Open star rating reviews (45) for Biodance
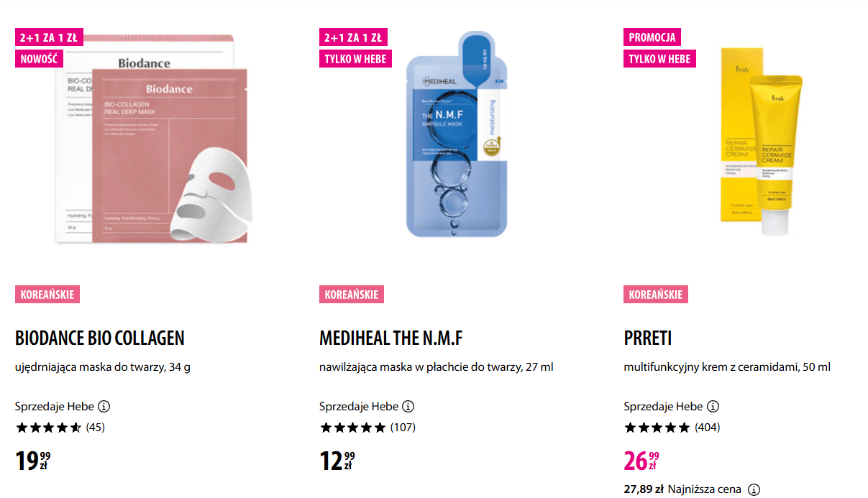This screenshot has width=868, height=498. pyautogui.click(x=60, y=428)
